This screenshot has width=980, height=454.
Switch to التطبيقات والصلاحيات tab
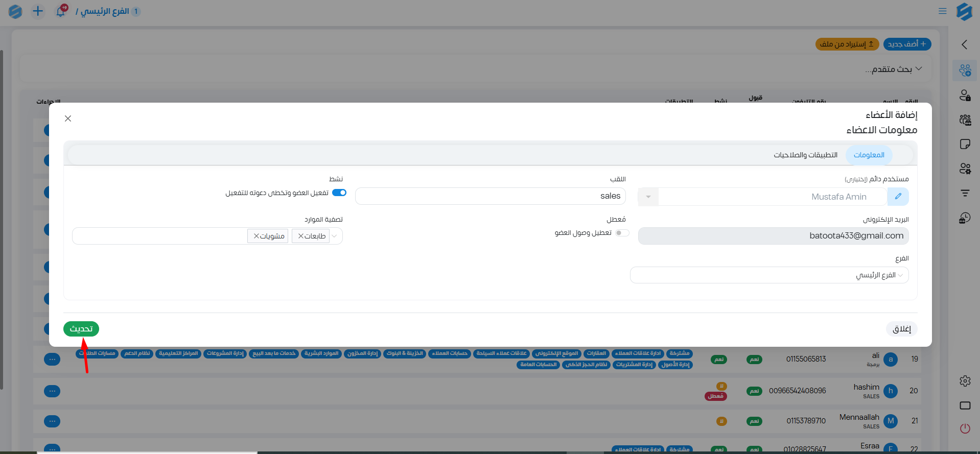805,155
